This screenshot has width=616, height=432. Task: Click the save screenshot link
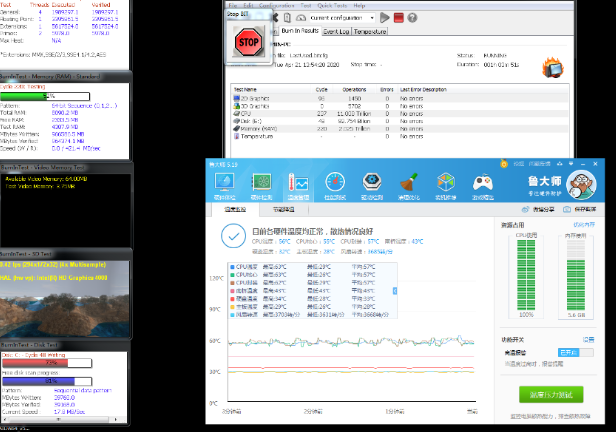click(580, 209)
